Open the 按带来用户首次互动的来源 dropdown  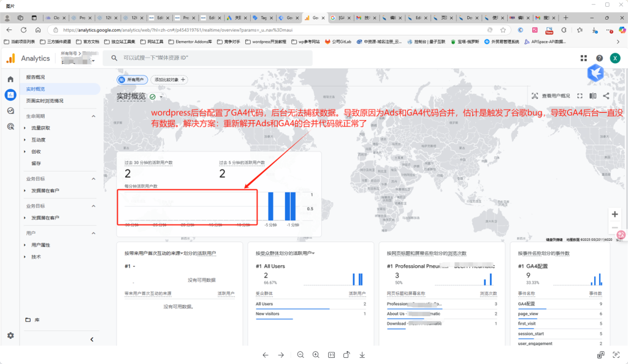[x=182, y=253]
